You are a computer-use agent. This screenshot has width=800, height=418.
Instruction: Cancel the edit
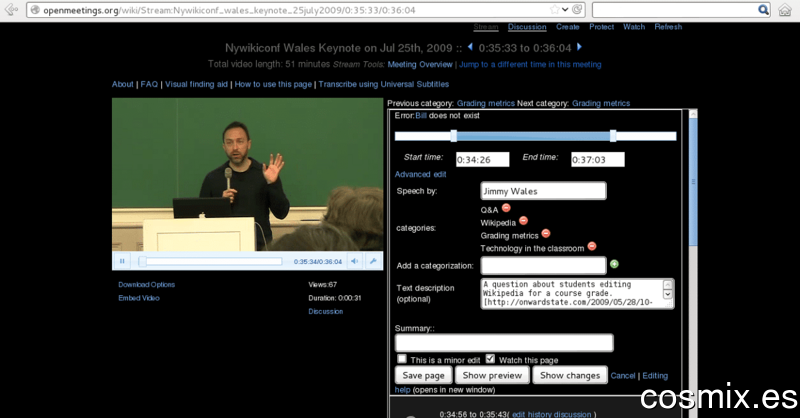point(623,376)
